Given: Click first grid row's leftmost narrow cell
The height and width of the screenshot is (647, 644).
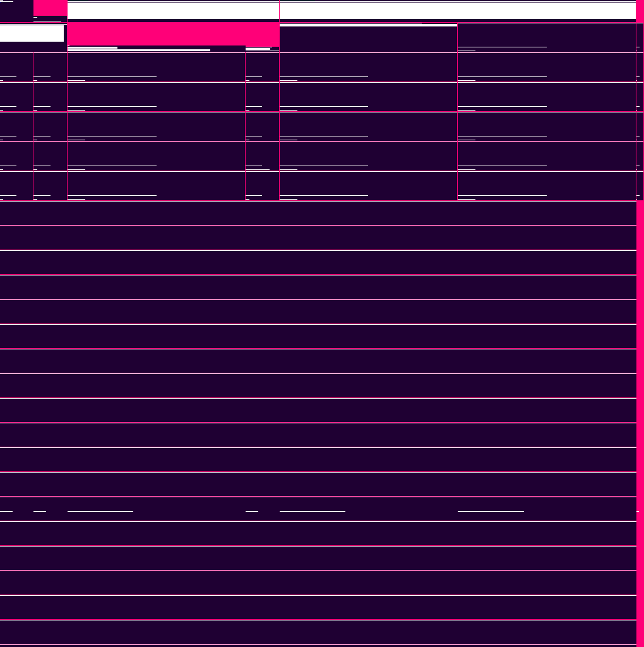Looking at the screenshot, I should point(16,67).
